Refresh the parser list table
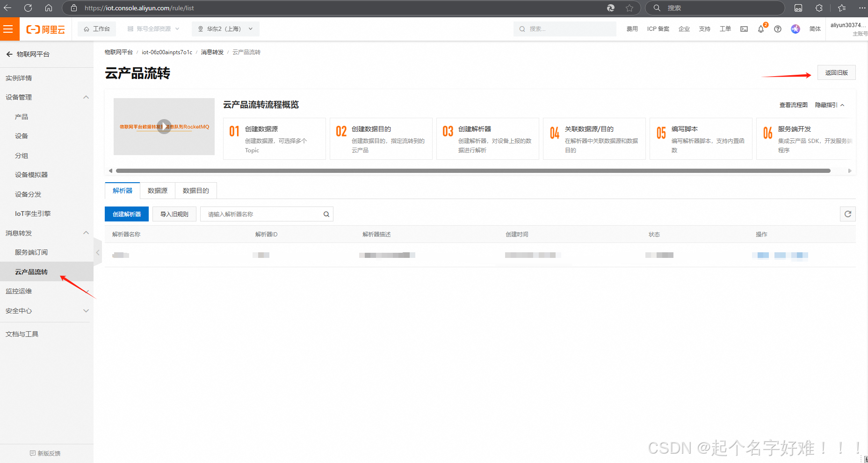868x463 pixels. (x=848, y=214)
